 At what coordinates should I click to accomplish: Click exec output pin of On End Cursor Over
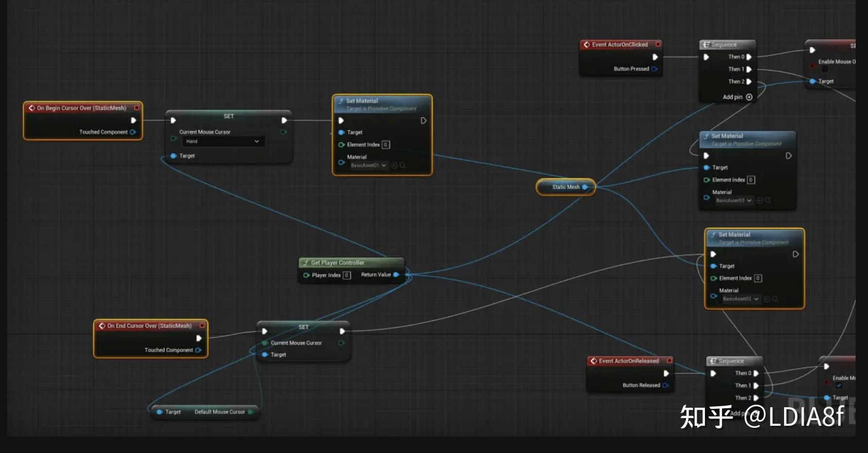(x=199, y=338)
